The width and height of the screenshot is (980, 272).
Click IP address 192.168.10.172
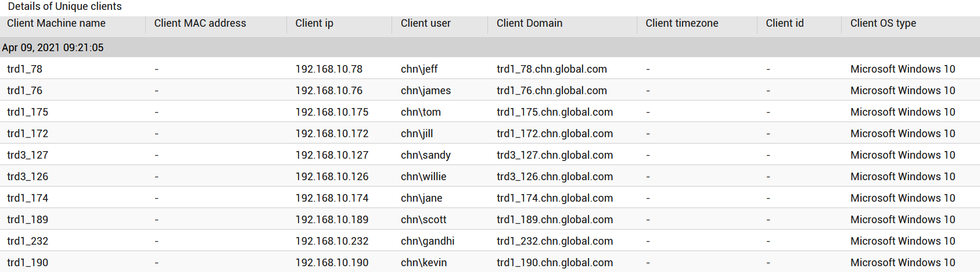332,134
